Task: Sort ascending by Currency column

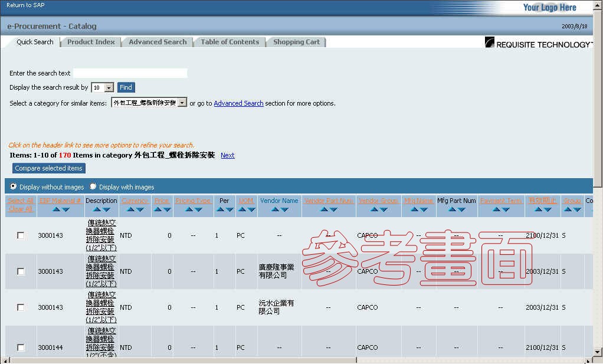Action: click(x=131, y=209)
